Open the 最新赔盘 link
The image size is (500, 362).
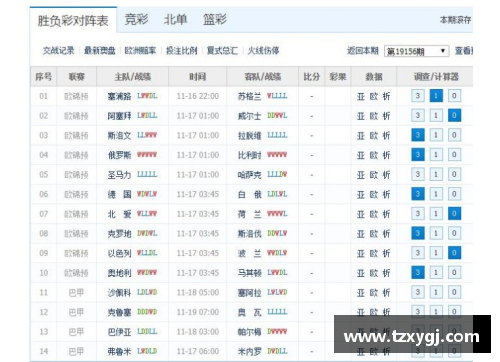[x=100, y=51]
